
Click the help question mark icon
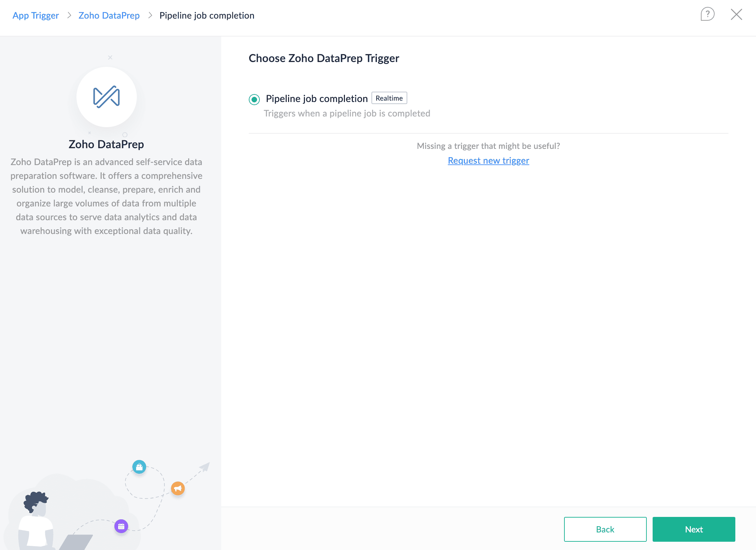(x=707, y=14)
